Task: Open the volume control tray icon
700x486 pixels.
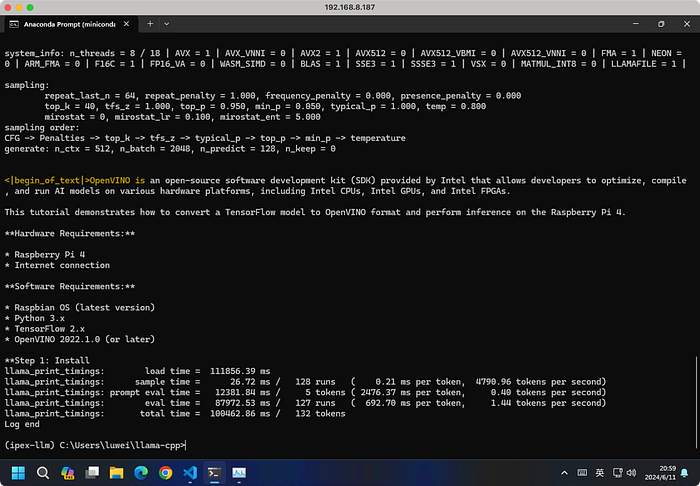Action: [631, 473]
